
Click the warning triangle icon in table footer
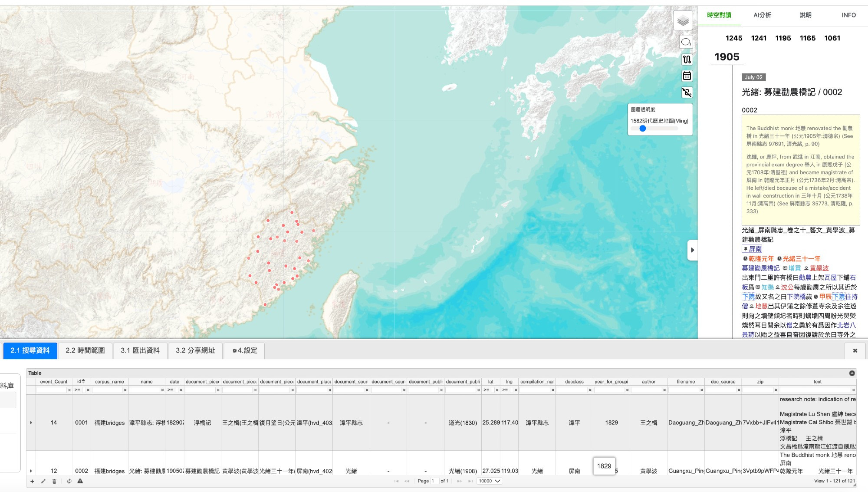(x=80, y=481)
